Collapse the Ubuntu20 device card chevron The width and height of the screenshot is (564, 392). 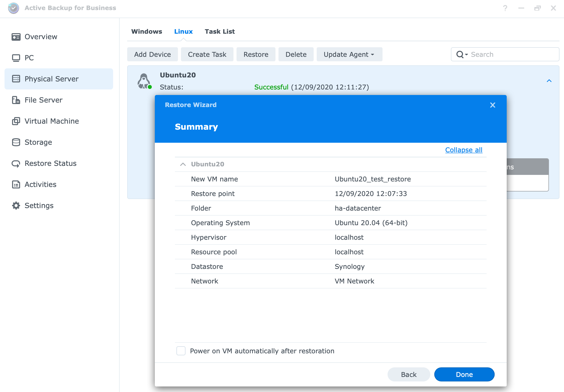pyautogui.click(x=549, y=81)
